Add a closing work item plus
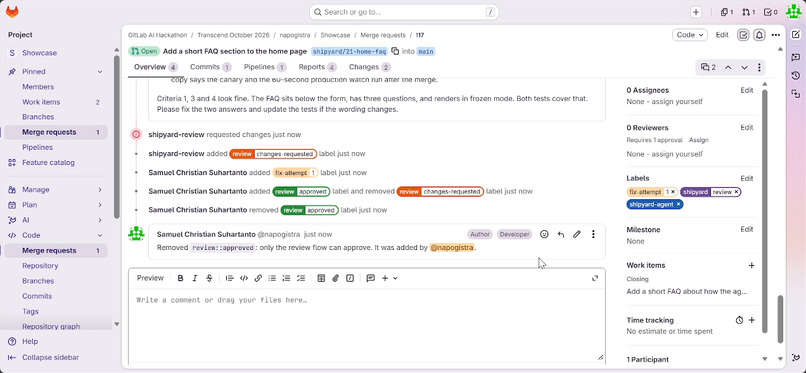This screenshot has width=806, height=373. [752, 266]
